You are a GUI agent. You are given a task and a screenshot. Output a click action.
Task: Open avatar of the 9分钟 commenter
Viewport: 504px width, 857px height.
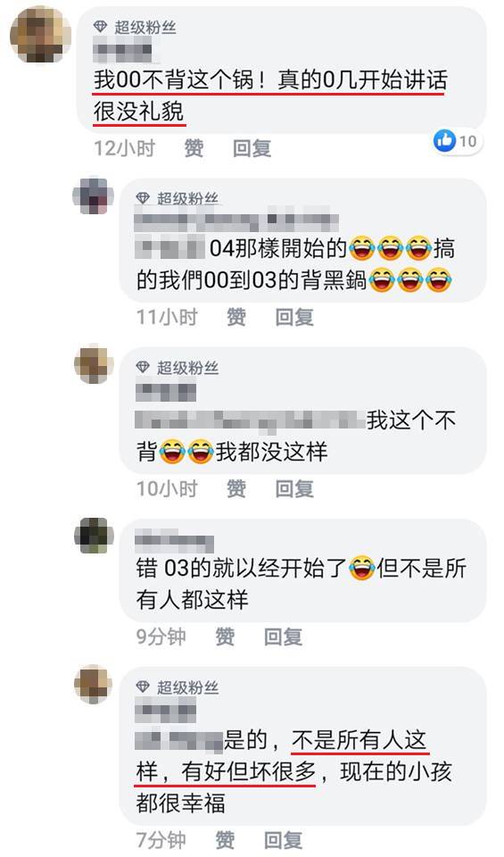point(94,536)
